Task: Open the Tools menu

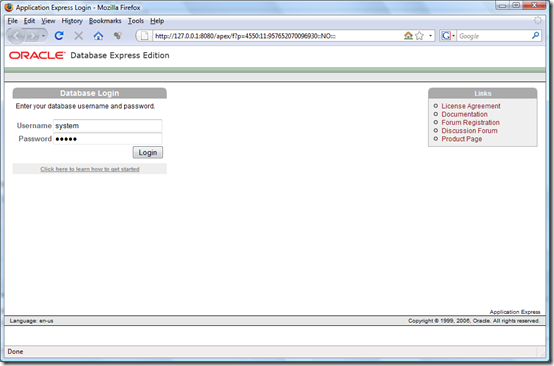Action: point(136,21)
